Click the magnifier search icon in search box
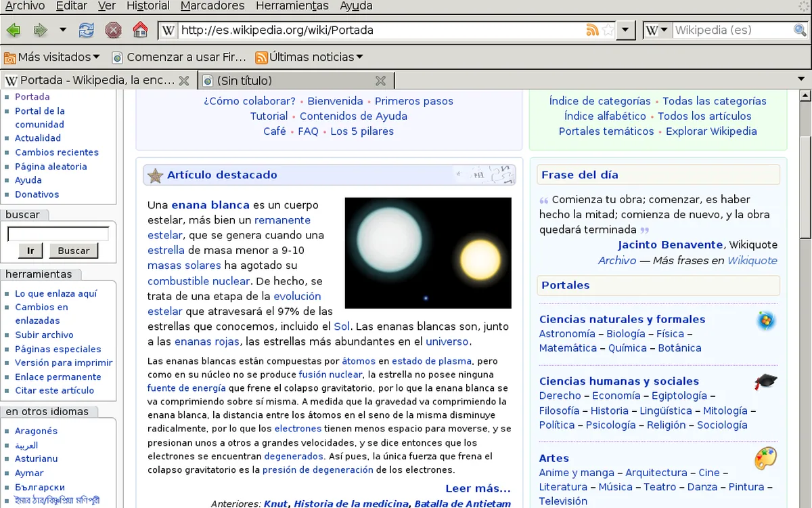812x508 pixels. 800,30
